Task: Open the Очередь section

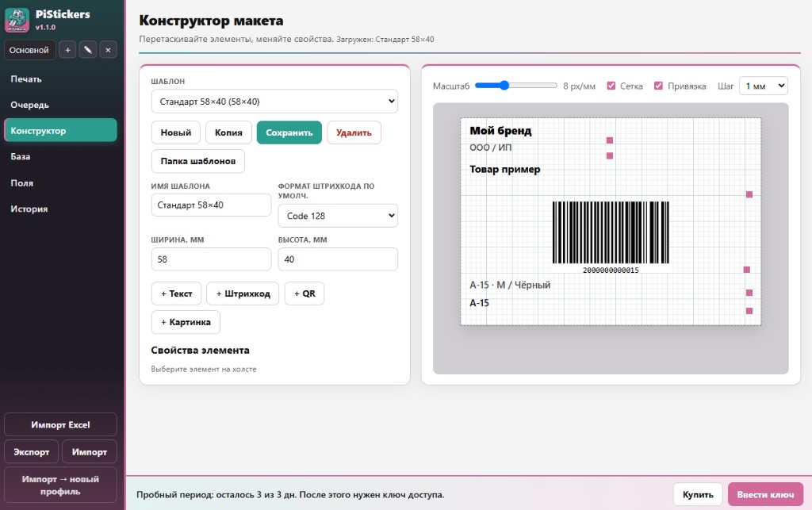Action: click(x=60, y=105)
